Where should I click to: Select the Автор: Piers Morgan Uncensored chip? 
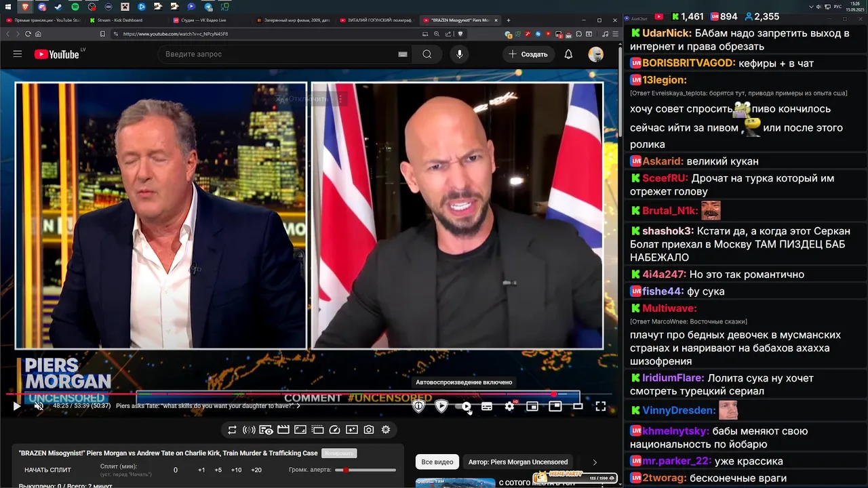(x=518, y=462)
